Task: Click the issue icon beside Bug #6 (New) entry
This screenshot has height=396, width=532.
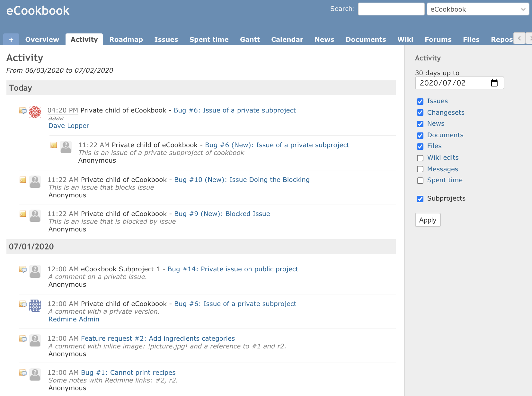Action: coord(54,145)
